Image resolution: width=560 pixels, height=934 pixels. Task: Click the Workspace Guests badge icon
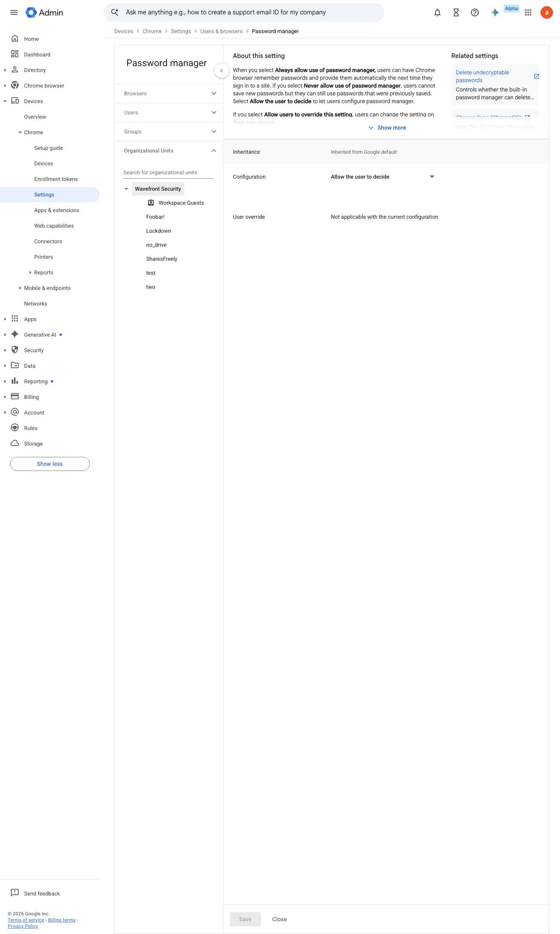pos(151,203)
